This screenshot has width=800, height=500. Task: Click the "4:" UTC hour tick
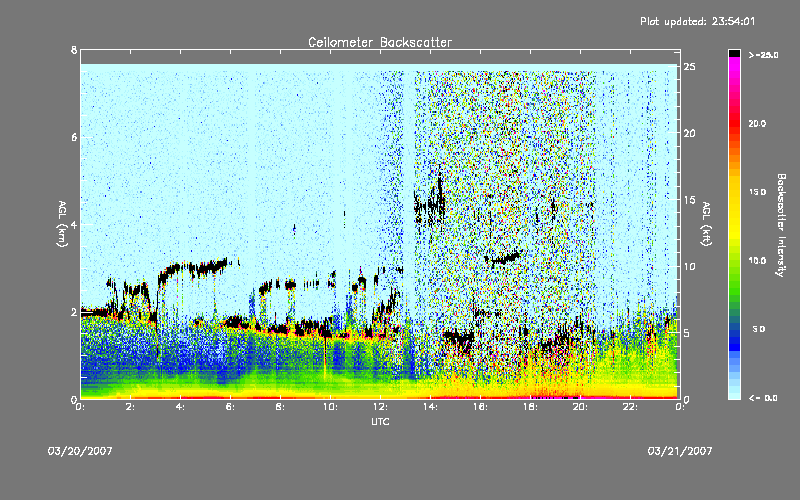click(181, 407)
